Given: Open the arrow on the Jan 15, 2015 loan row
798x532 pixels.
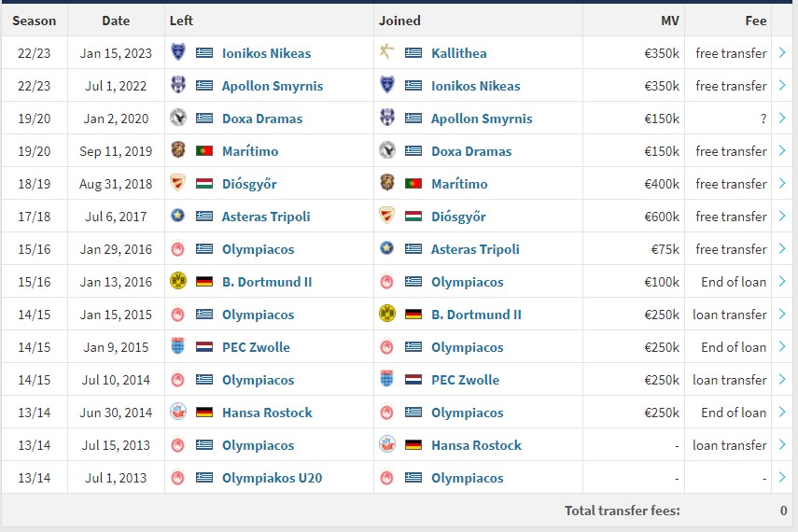Looking at the screenshot, I should tap(782, 315).
